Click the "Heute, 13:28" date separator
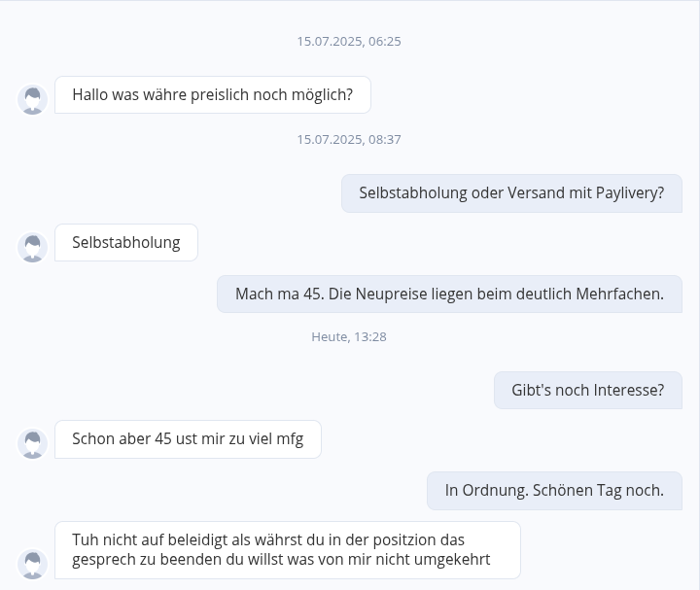Image resolution: width=700 pixels, height=590 pixels. tap(349, 337)
